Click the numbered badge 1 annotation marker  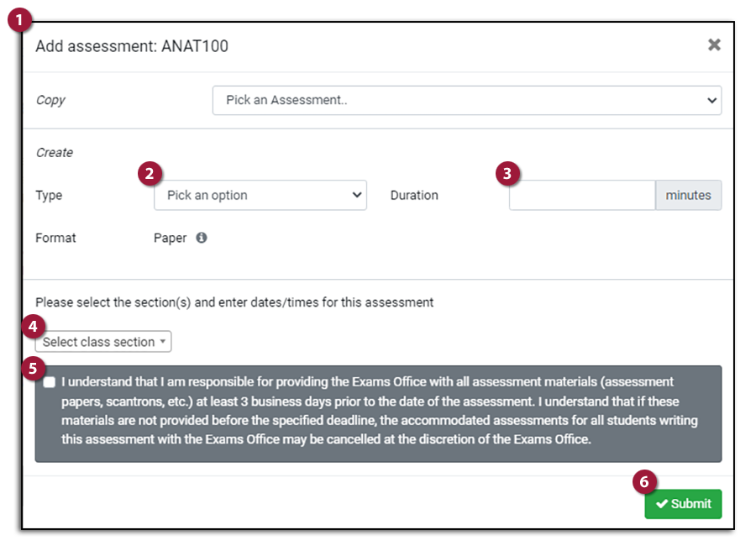coord(18,18)
